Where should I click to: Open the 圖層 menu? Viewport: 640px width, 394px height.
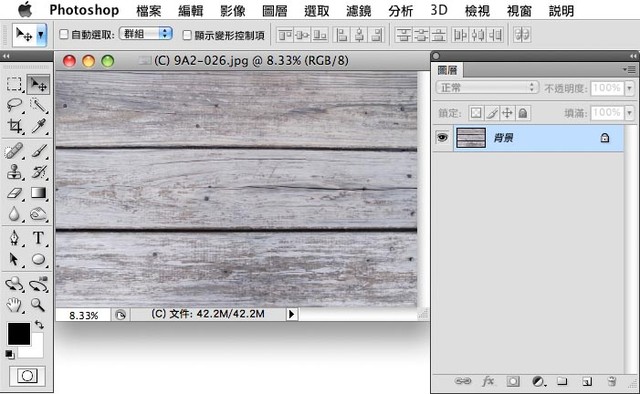275,10
